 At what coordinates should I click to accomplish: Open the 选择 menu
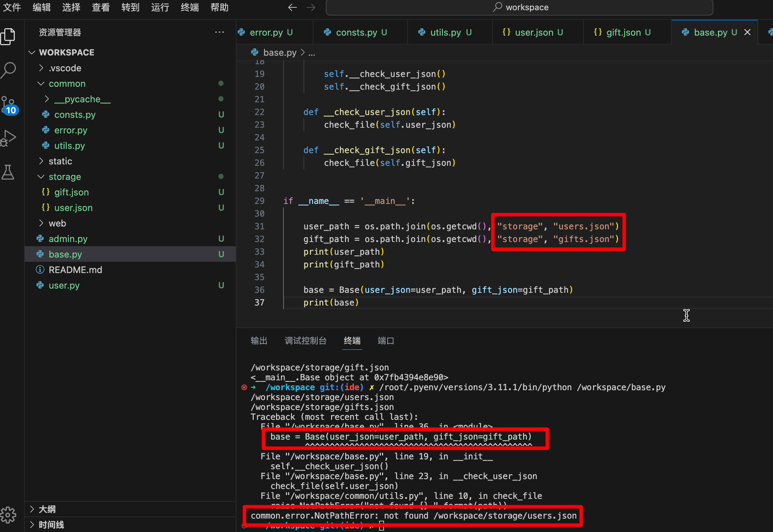point(71,7)
